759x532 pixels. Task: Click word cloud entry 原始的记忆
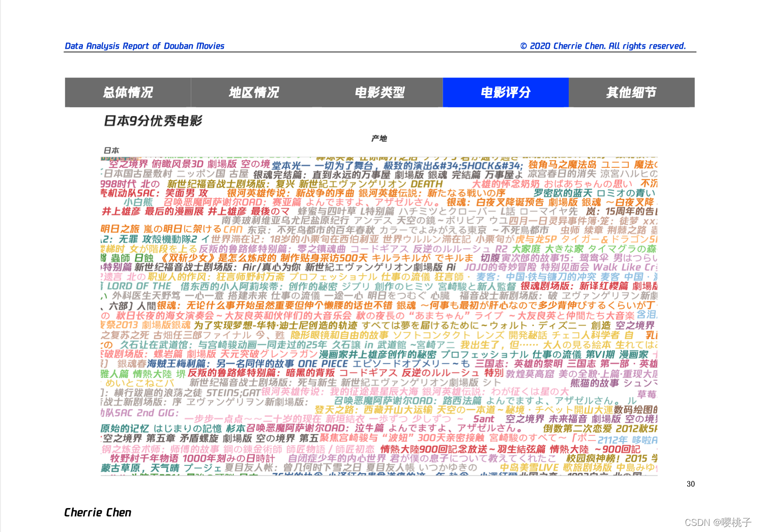click(x=125, y=428)
